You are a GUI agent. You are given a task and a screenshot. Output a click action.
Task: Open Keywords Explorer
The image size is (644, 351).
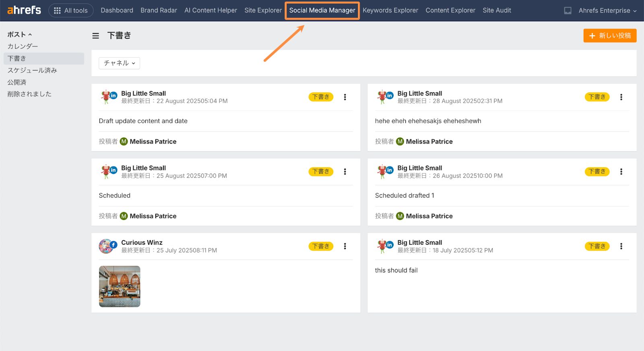[390, 10]
